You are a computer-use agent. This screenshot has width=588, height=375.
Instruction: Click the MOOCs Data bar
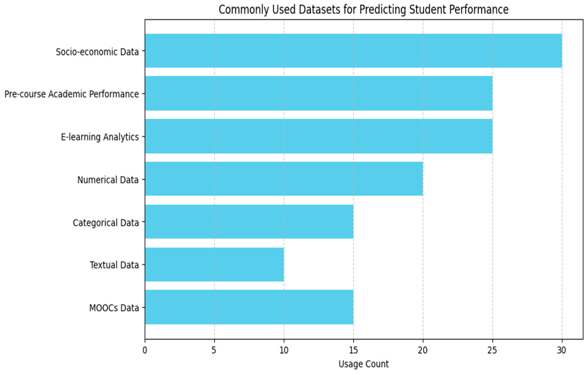point(249,307)
